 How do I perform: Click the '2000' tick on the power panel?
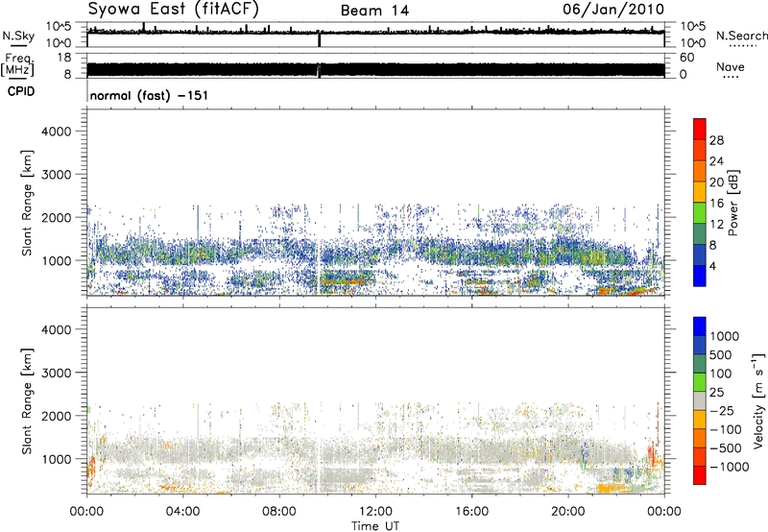[56, 217]
